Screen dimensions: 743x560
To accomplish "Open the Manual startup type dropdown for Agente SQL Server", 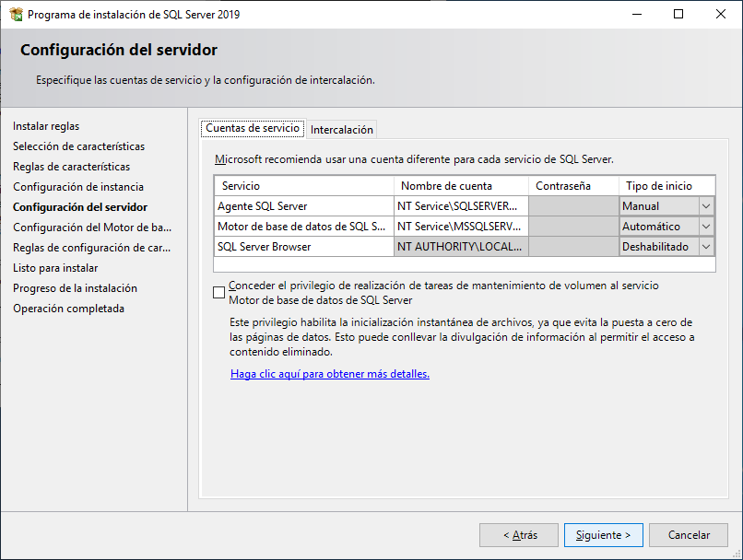I will [x=706, y=205].
